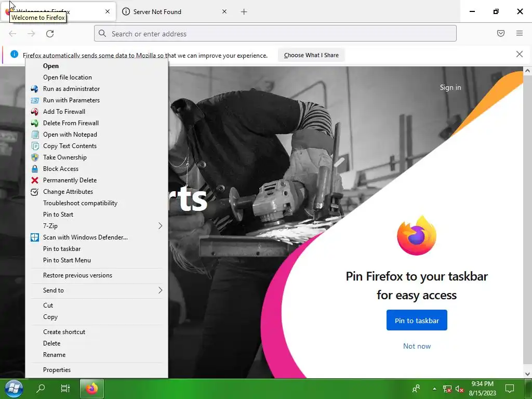The image size is (532, 399).
Task: Click the Add To Firewall icon
Action: pyautogui.click(x=35, y=112)
